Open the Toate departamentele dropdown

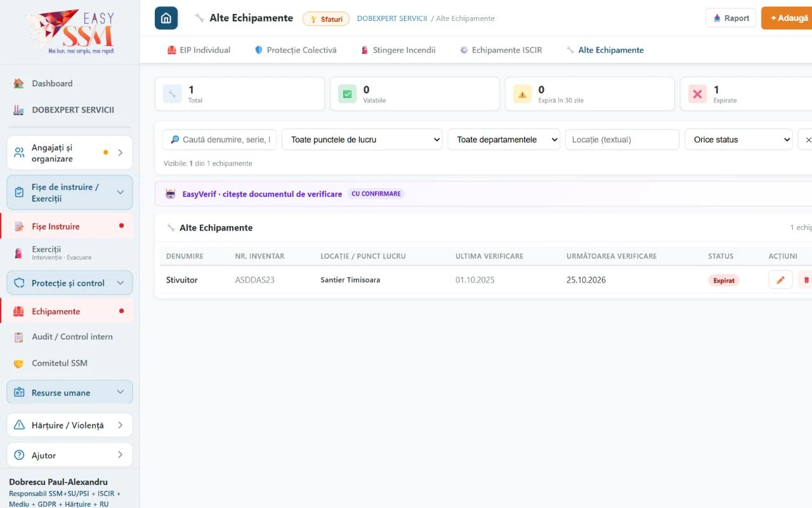click(504, 140)
